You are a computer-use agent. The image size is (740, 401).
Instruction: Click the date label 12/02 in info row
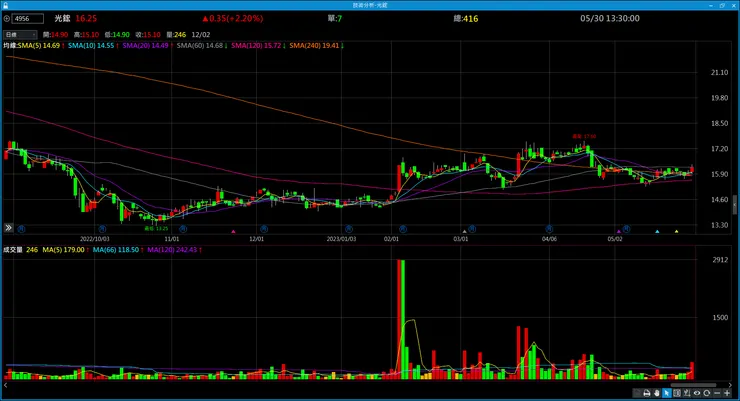[201, 35]
